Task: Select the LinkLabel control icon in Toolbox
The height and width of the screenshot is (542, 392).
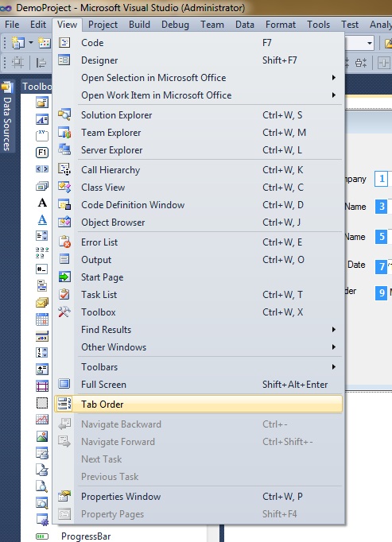Action: coord(42,219)
